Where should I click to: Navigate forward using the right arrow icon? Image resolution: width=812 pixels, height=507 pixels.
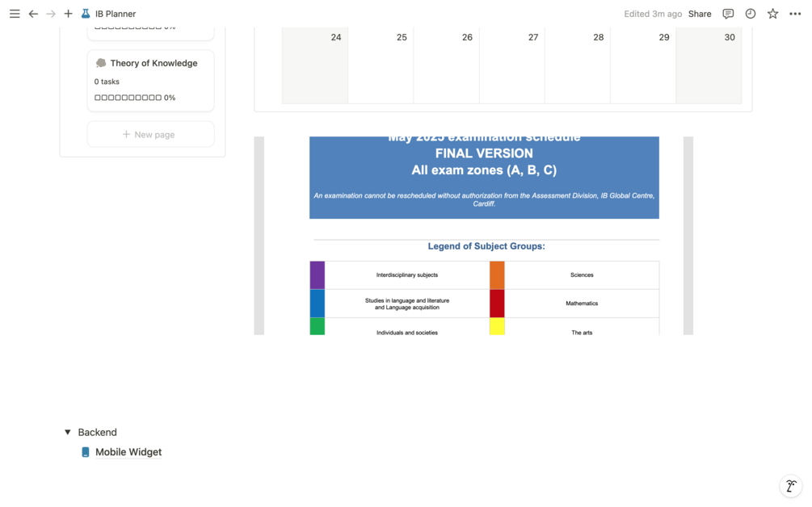pos(50,13)
